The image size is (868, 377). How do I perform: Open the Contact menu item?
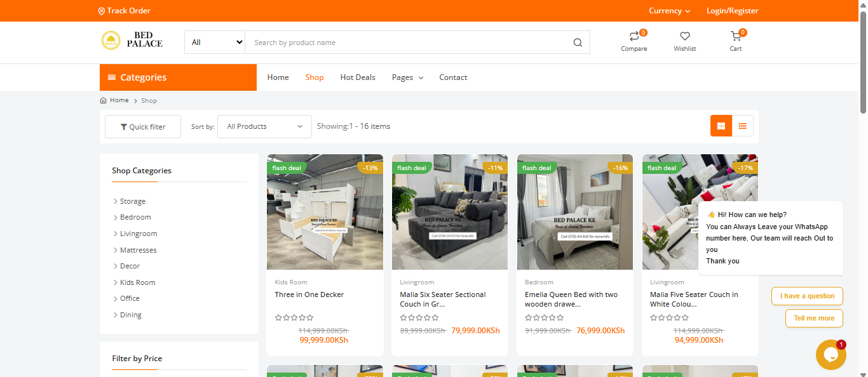click(453, 77)
